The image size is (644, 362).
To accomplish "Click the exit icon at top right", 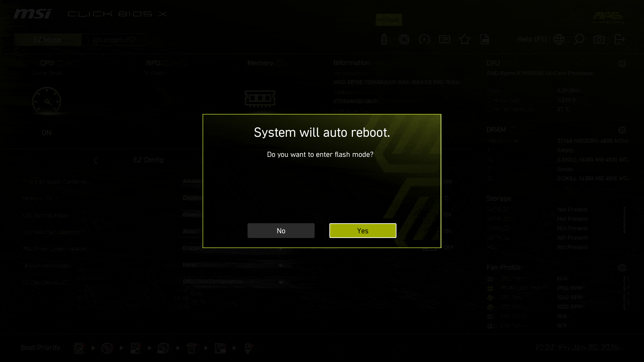I will pos(619,40).
